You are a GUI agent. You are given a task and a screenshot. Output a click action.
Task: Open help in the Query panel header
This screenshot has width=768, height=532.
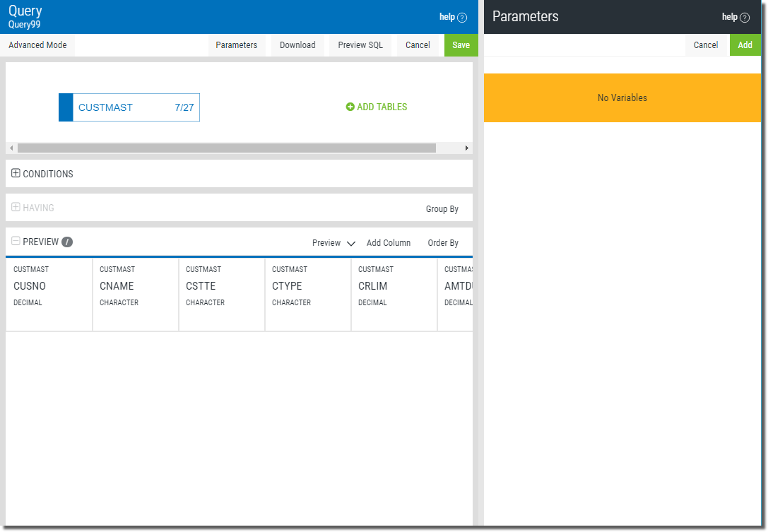click(x=453, y=17)
